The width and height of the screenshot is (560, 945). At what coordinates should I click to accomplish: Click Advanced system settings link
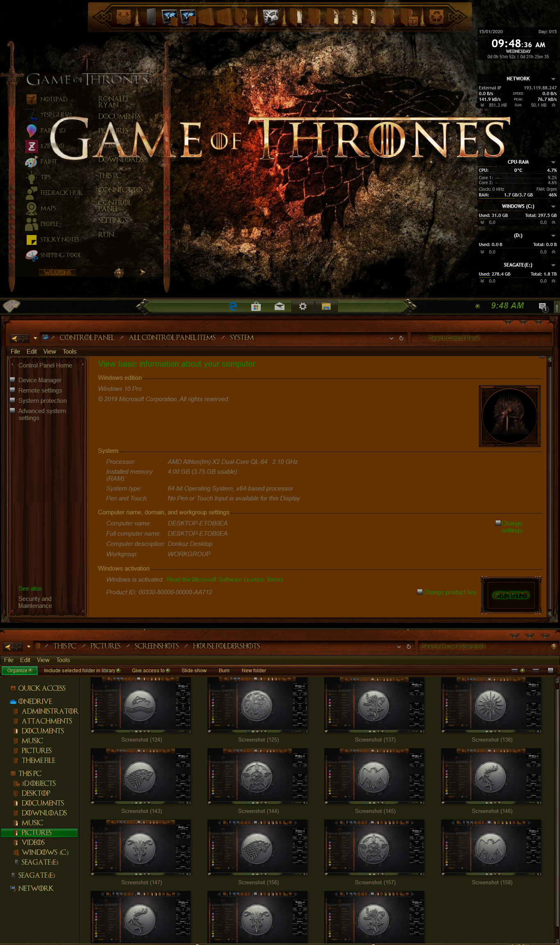coord(42,414)
